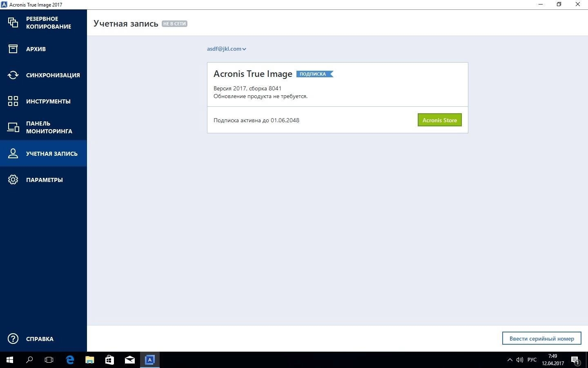The height and width of the screenshot is (368, 588).
Task: Close the Acronis True Image window
Action: point(578,4)
